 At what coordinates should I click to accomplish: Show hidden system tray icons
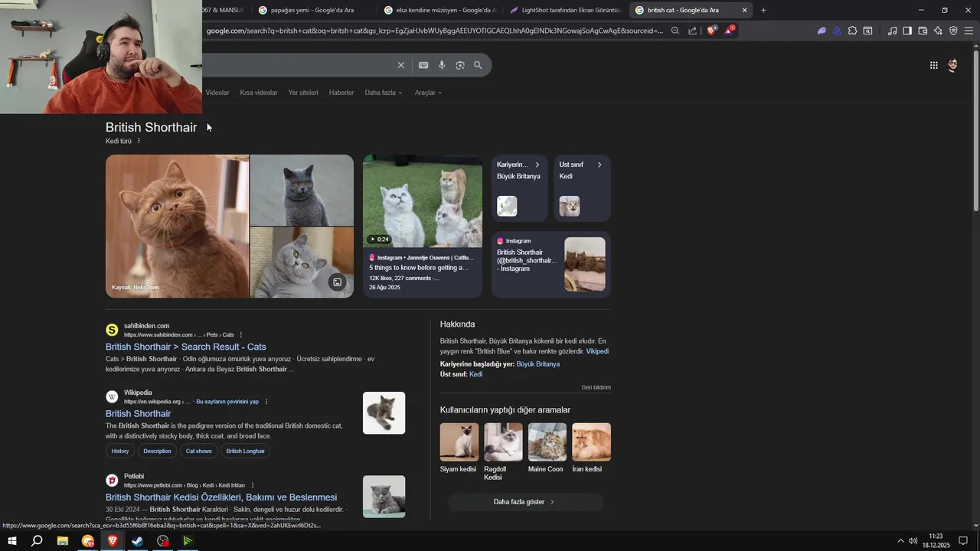pyautogui.click(x=900, y=541)
